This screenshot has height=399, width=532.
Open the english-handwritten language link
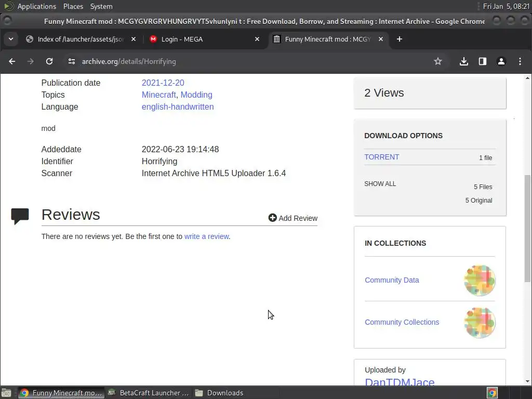pos(178,107)
